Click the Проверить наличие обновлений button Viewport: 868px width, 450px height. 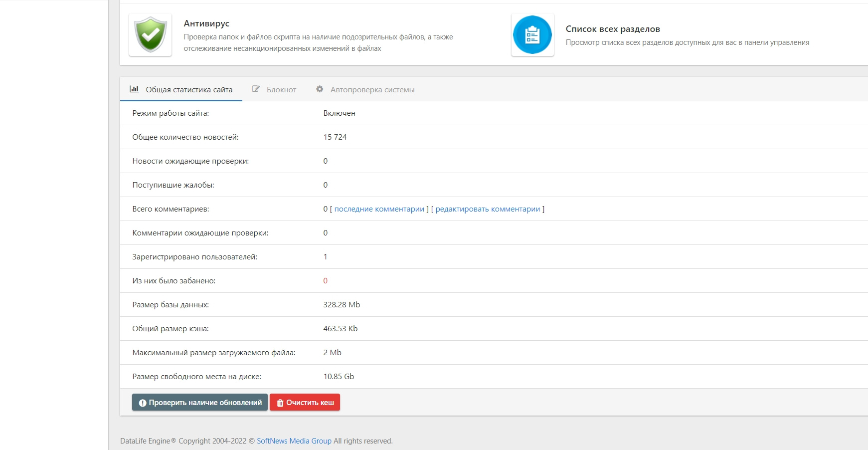tap(200, 403)
